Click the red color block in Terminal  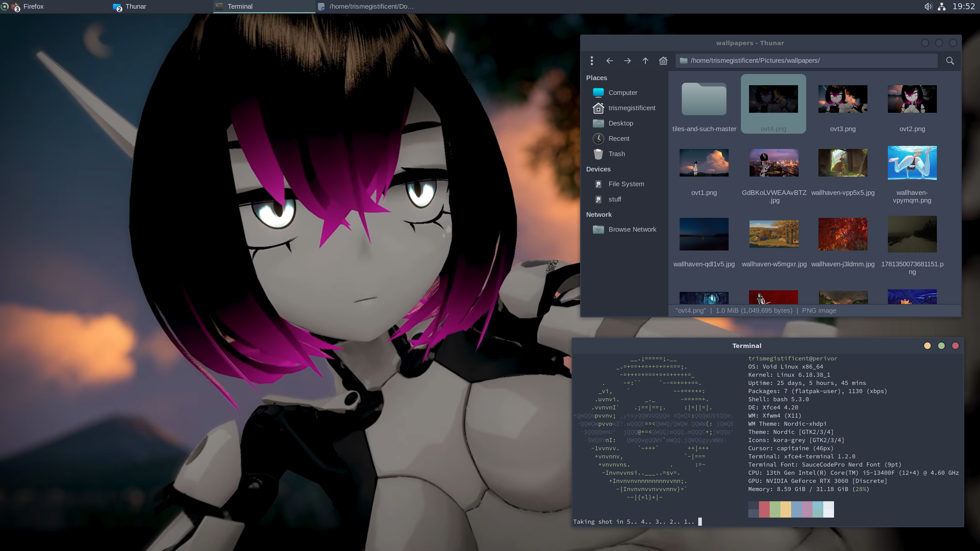tap(764, 510)
